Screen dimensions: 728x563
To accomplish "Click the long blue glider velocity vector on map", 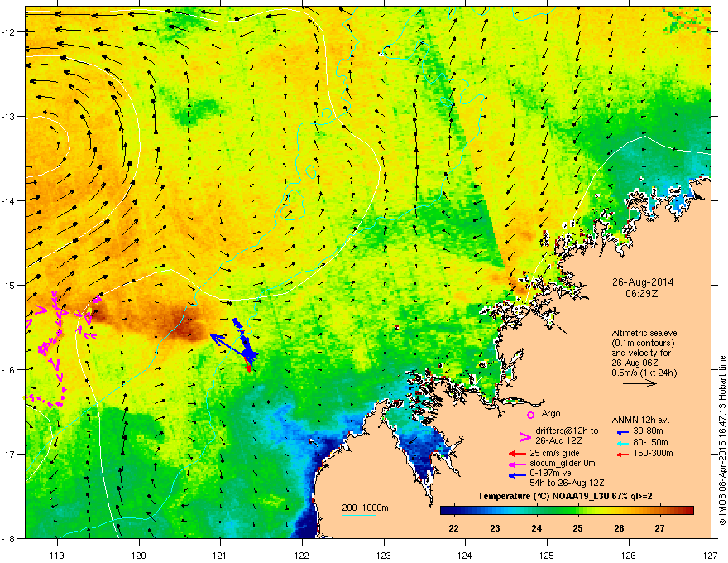I will (x=230, y=345).
